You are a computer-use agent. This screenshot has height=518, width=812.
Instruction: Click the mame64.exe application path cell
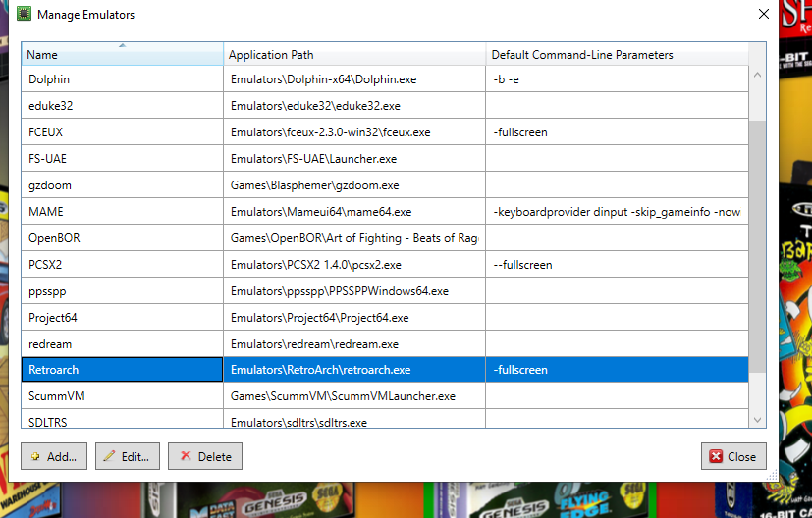coord(354,212)
